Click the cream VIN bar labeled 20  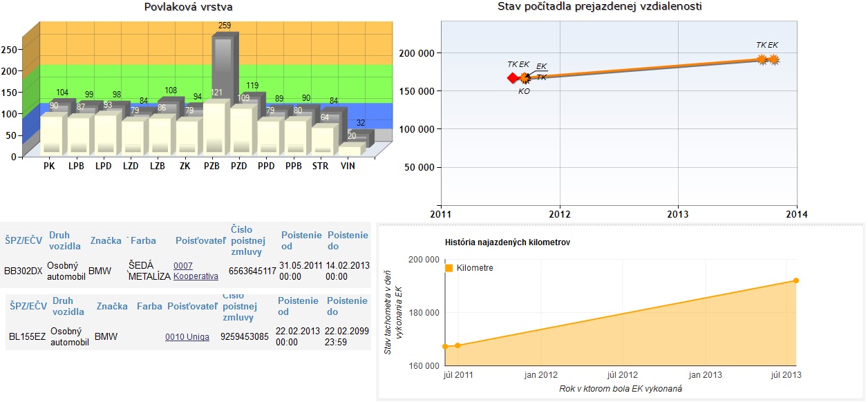[x=349, y=150]
